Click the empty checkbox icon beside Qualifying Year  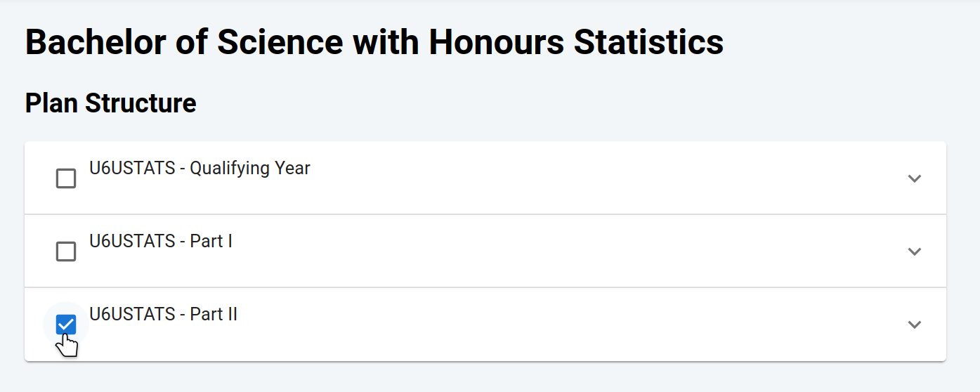tap(66, 178)
